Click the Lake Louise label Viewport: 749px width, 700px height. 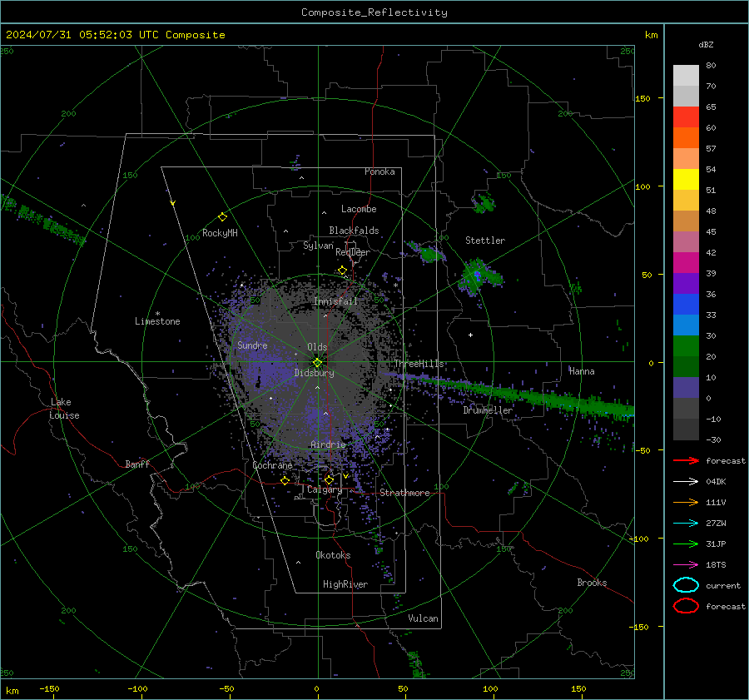click(64, 409)
